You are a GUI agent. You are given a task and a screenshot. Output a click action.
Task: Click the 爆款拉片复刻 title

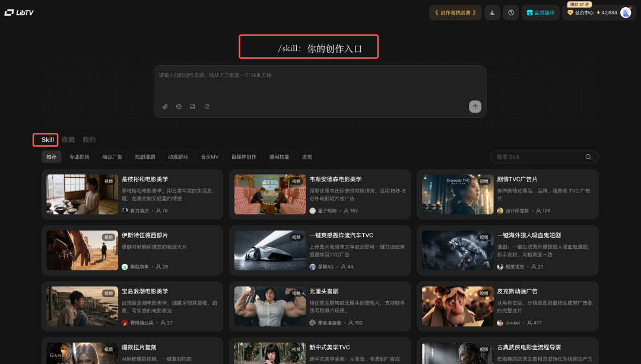139,347
